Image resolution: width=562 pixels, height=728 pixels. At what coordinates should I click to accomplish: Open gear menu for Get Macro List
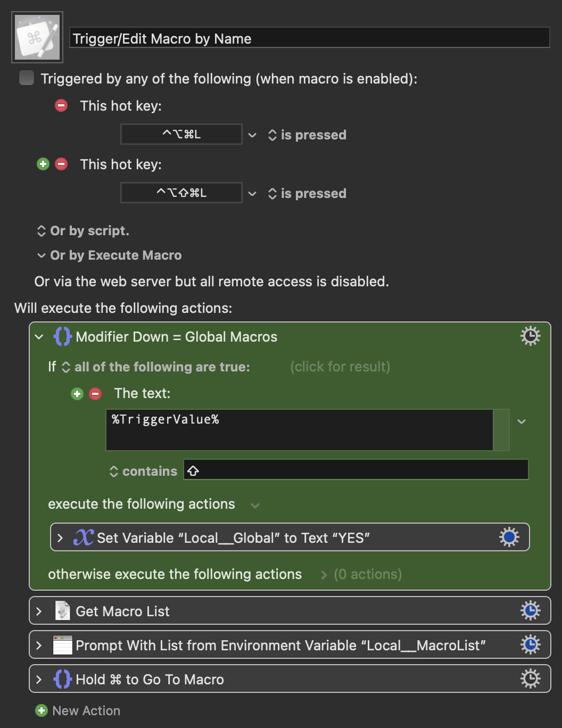pos(530,610)
